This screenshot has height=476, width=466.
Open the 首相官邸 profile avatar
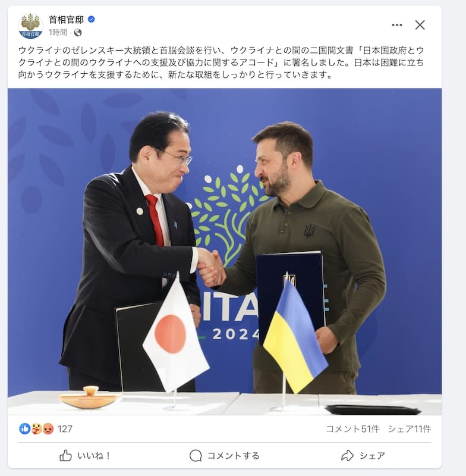coord(30,26)
